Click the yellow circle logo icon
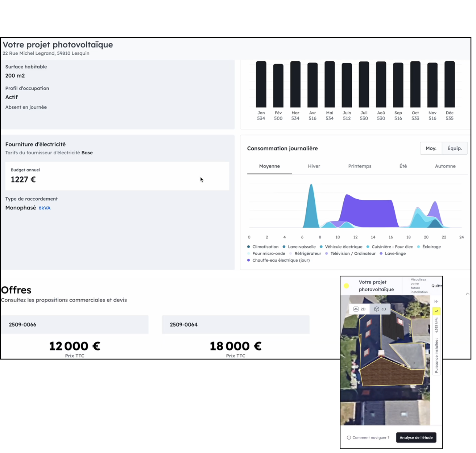476x453 pixels. pos(347,286)
